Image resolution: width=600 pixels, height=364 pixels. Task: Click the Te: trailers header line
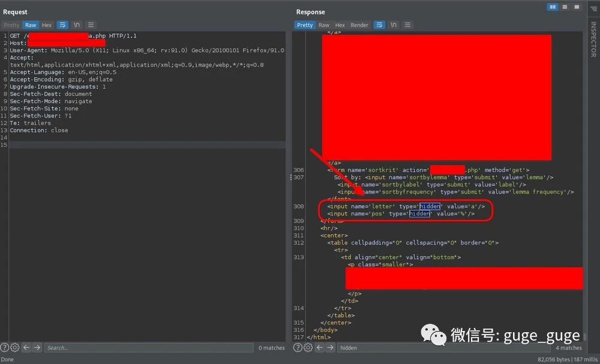coord(30,123)
